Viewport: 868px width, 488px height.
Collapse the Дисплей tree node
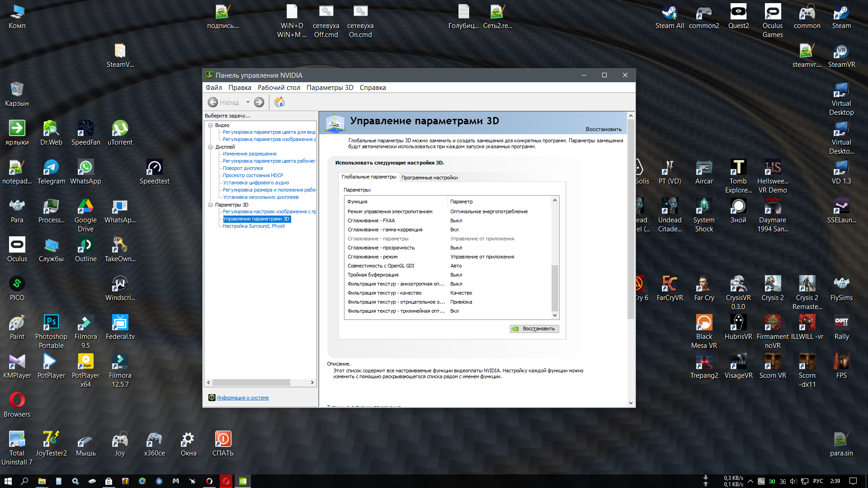(211, 147)
